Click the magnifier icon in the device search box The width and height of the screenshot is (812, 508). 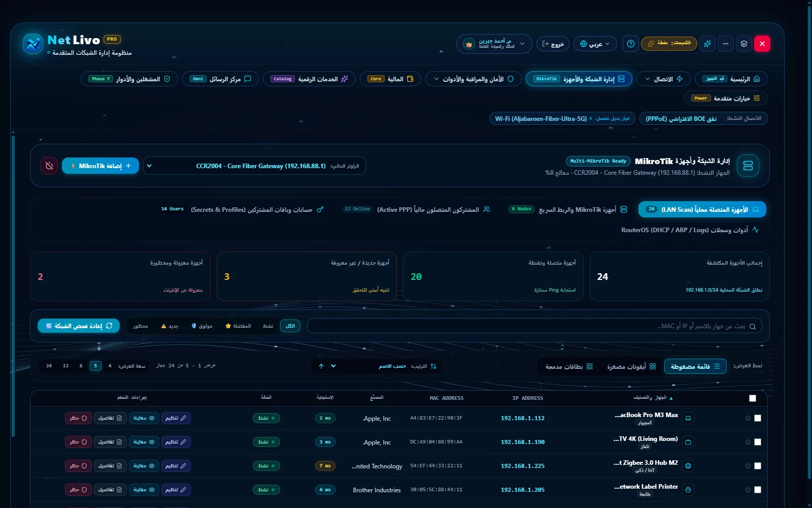coord(753,327)
